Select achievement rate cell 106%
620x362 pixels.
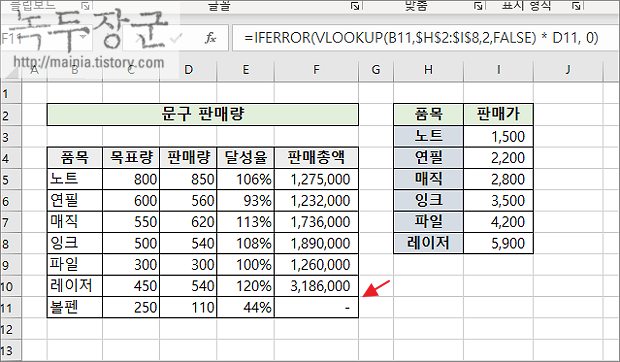[x=246, y=179]
